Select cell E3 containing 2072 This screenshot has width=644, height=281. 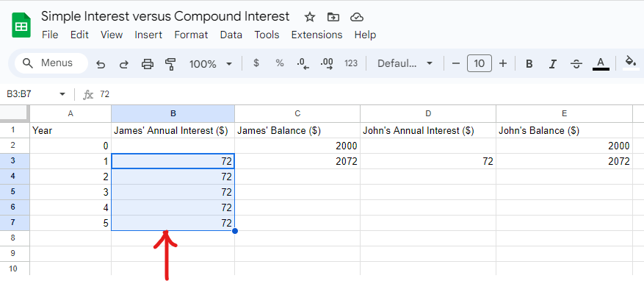(564, 161)
